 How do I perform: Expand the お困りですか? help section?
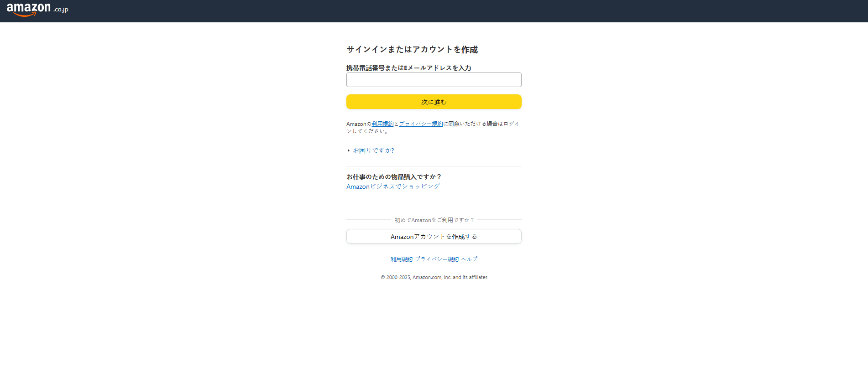coord(373,150)
